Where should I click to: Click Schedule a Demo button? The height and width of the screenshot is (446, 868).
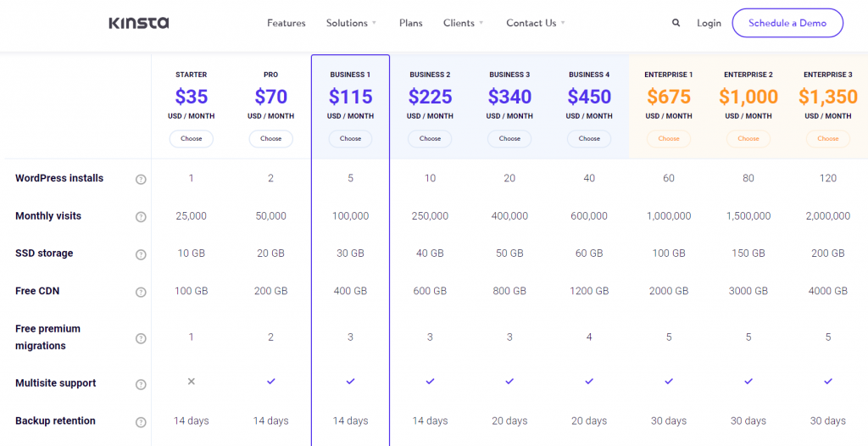pos(787,23)
